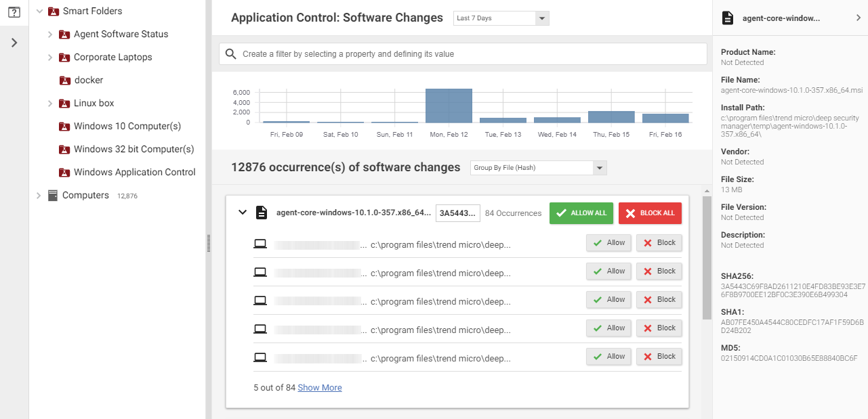Click the first computer laptop icon in list
868x419 pixels.
point(260,243)
